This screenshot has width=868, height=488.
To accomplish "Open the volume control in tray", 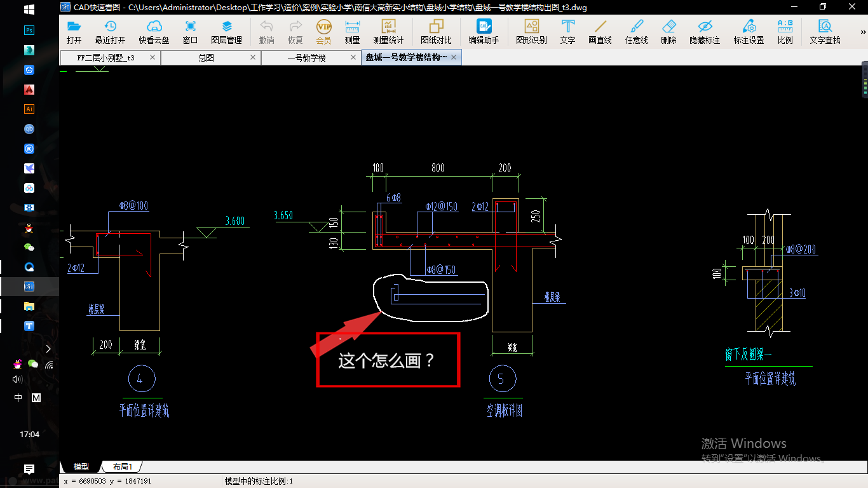I will (x=18, y=379).
